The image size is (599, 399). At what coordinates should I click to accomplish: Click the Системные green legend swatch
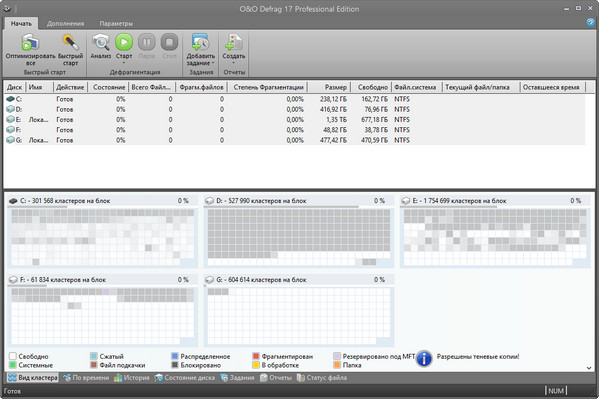point(13,365)
